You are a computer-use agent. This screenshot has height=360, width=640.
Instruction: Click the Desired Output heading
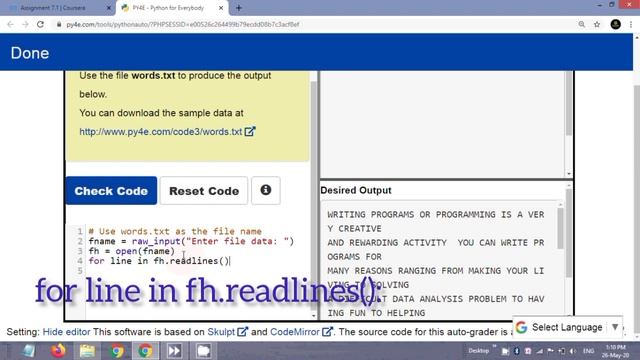tap(356, 190)
